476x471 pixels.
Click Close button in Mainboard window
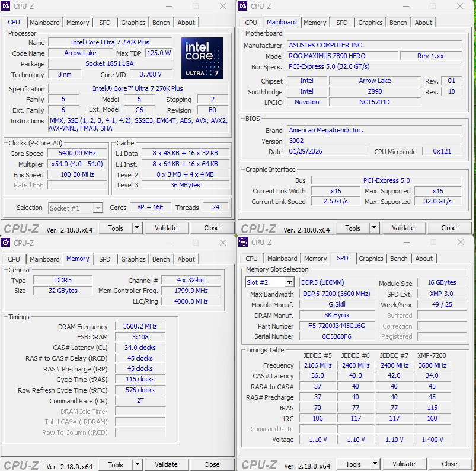point(449,228)
